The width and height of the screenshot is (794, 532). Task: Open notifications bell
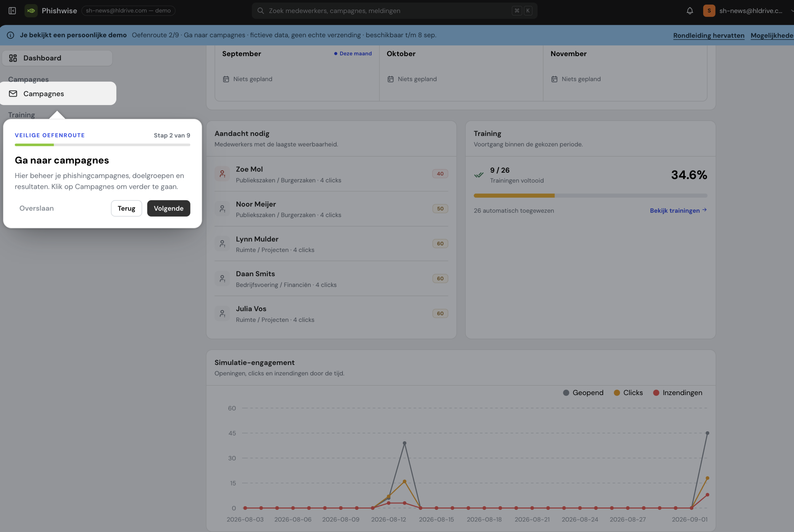click(x=689, y=11)
